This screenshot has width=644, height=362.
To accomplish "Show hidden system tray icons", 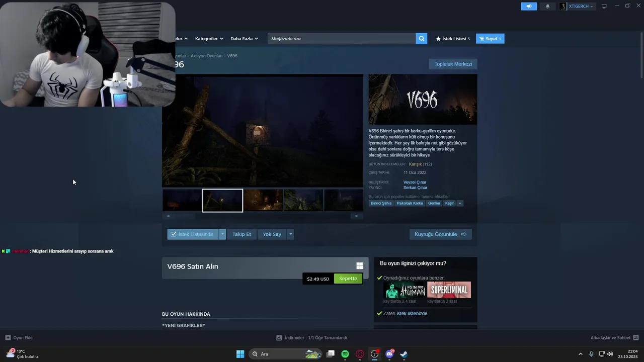I will (x=580, y=354).
